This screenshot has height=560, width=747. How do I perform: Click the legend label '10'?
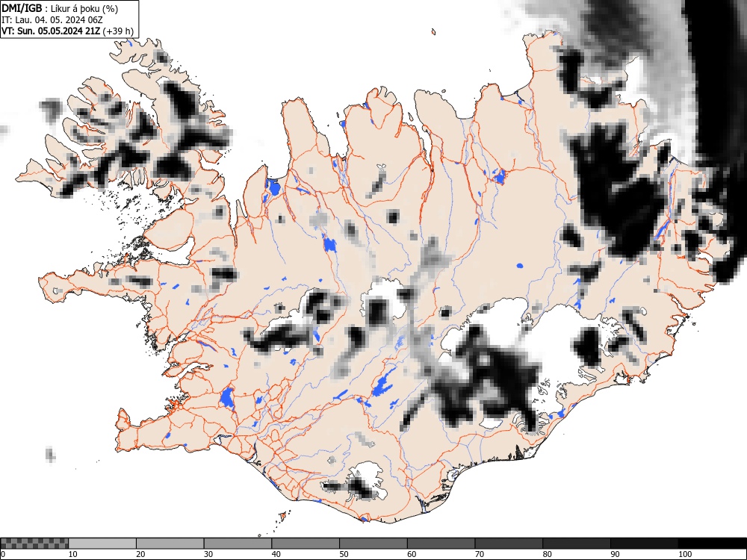[x=73, y=554]
